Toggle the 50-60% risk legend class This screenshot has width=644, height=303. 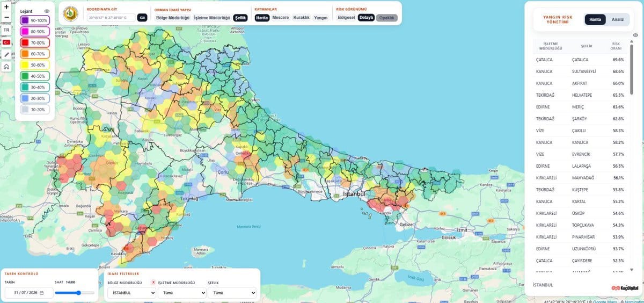point(35,65)
